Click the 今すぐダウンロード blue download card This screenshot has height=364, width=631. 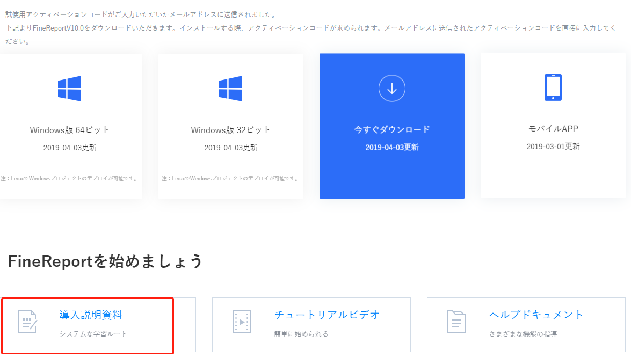[391, 125]
